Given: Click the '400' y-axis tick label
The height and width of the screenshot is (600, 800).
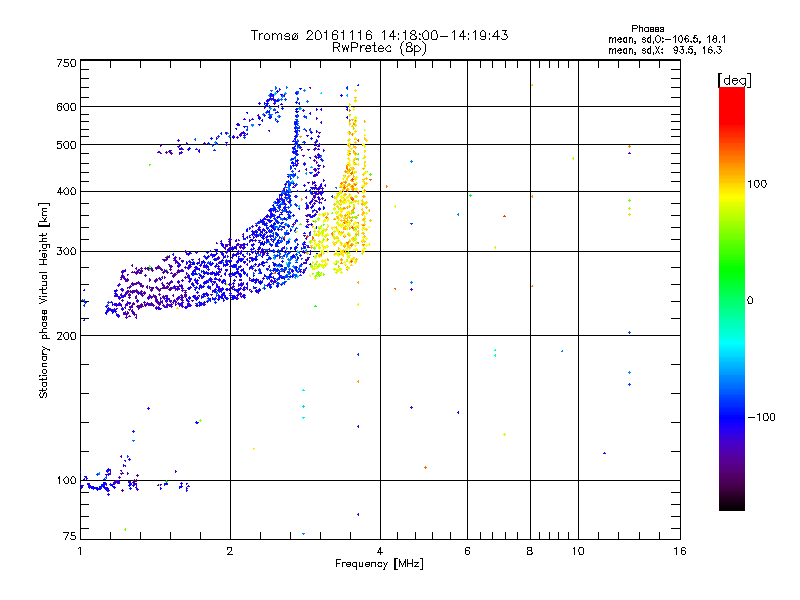Looking at the screenshot, I should point(66,192).
